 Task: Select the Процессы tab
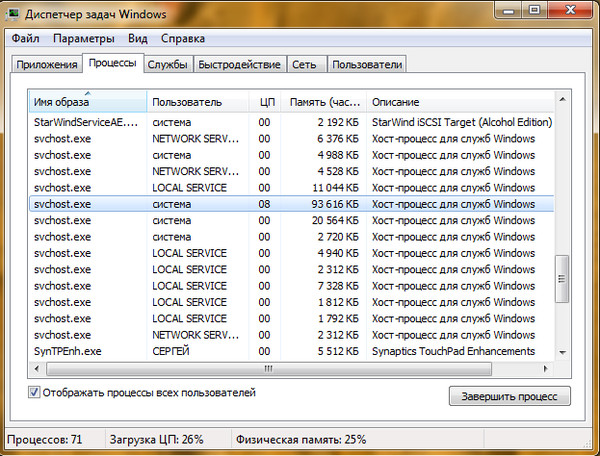coord(113,63)
